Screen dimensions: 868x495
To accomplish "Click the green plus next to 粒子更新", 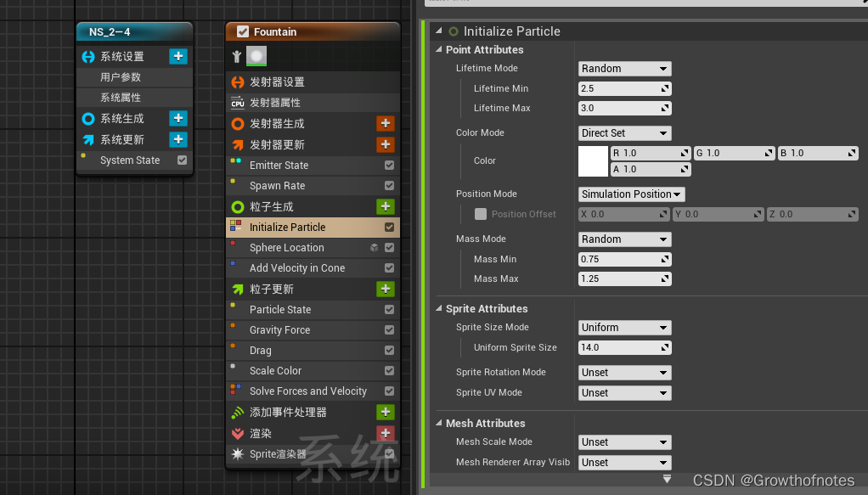I will pyautogui.click(x=386, y=289).
